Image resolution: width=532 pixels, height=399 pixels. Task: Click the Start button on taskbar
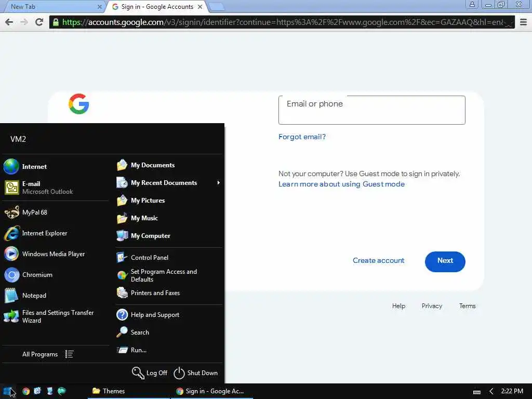click(8, 391)
